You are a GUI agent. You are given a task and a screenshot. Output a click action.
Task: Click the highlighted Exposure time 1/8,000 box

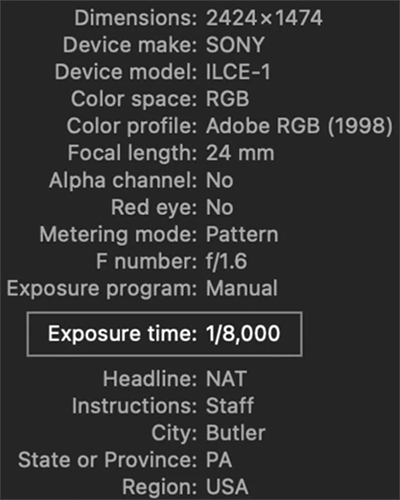tap(165, 334)
